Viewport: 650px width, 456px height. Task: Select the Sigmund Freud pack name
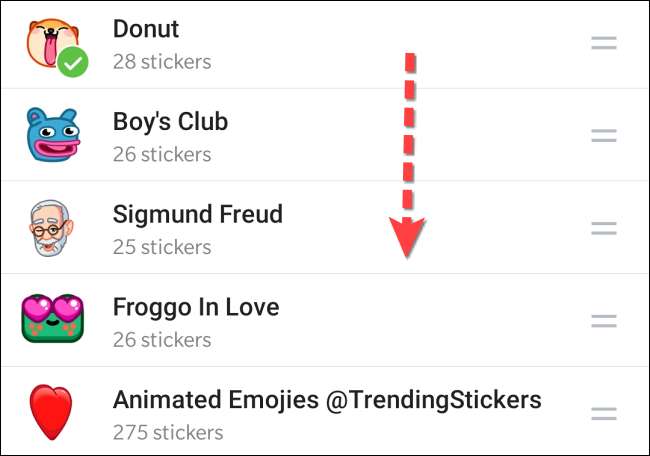pos(197,214)
